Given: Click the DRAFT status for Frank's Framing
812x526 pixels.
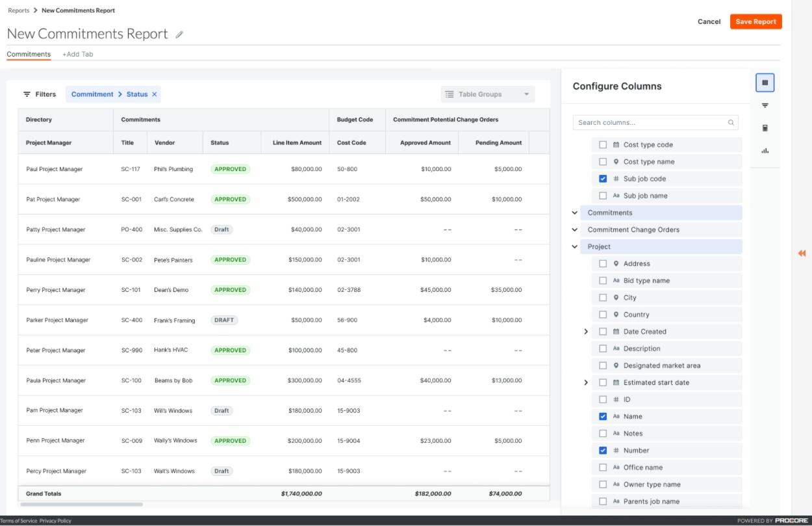Looking at the screenshot, I should point(224,320).
